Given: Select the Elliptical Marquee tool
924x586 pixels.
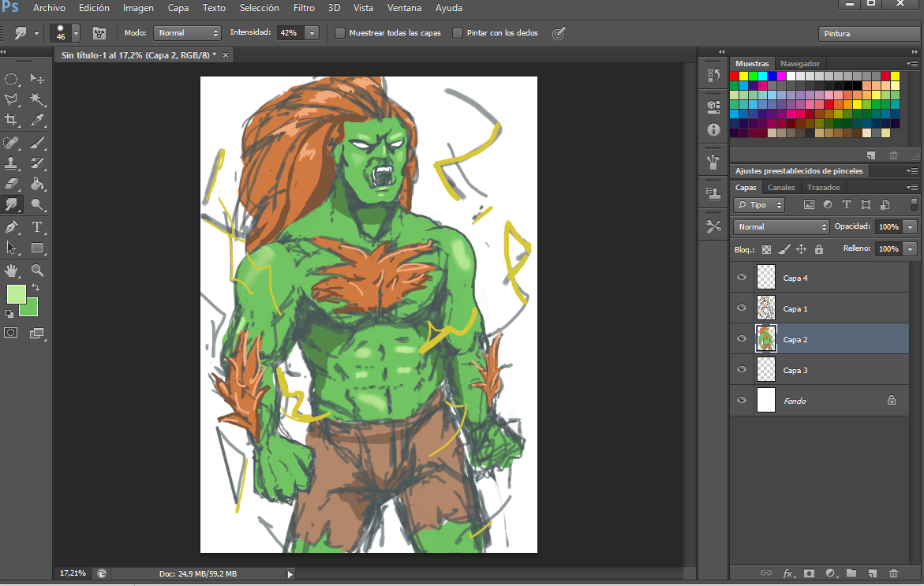Looking at the screenshot, I should [11, 79].
